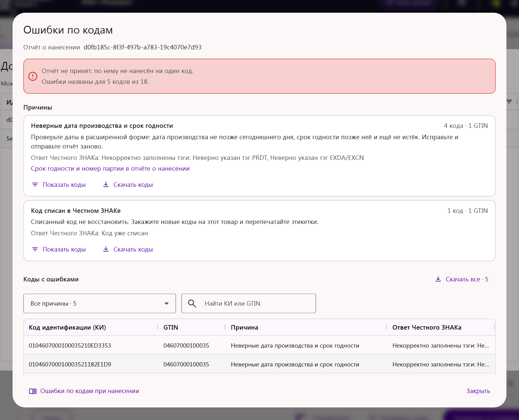Image resolution: width=519 pixels, height=420 pixels.
Task: Focus the 'Найти КИ или GTIN' search field
Action: tap(249, 304)
